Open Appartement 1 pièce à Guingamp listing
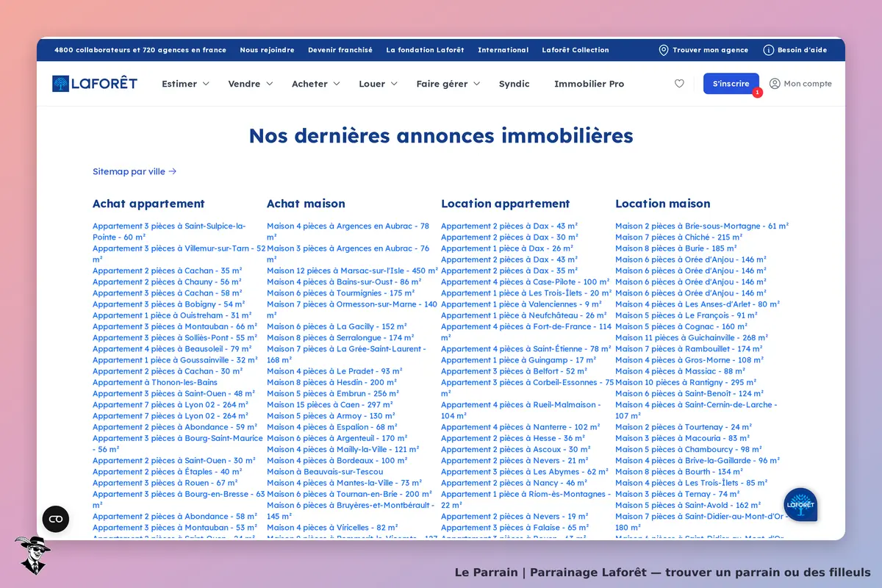The image size is (882, 588). 518,360
